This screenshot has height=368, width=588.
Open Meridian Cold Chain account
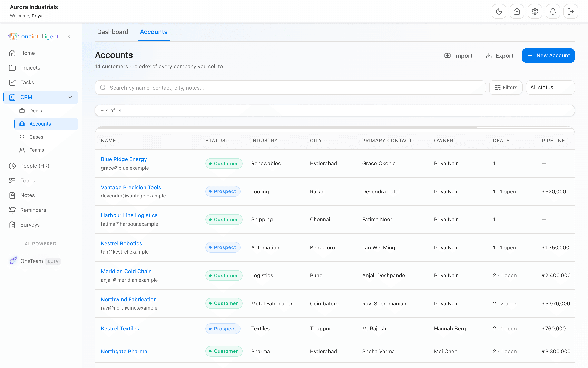[126, 271]
